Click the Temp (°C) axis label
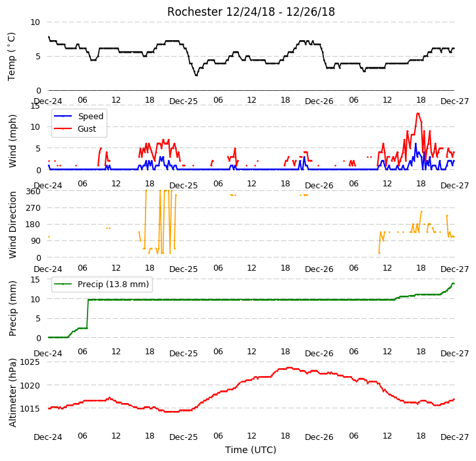 [11, 57]
